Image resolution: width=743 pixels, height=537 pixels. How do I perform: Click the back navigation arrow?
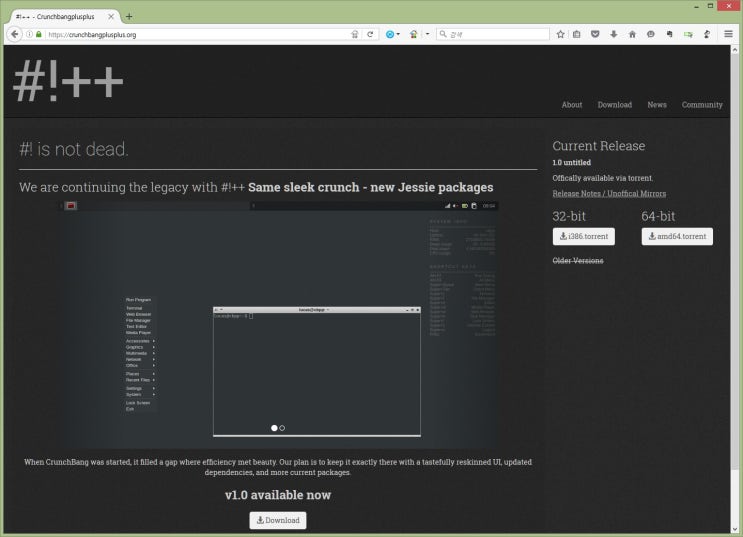tap(14, 34)
